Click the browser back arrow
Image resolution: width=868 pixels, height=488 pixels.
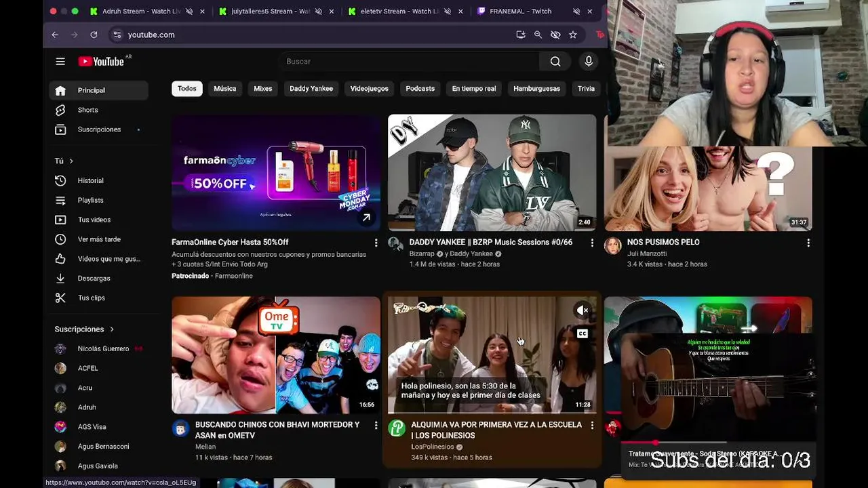click(55, 35)
